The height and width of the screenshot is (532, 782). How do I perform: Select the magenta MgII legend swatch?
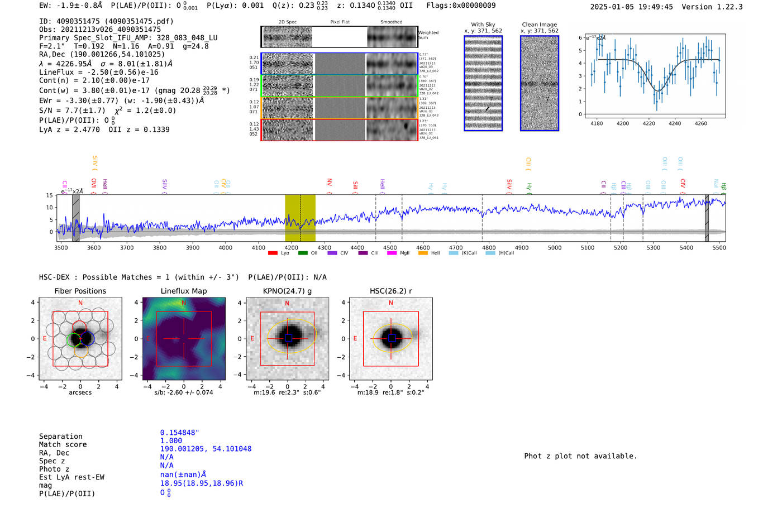coord(392,253)
